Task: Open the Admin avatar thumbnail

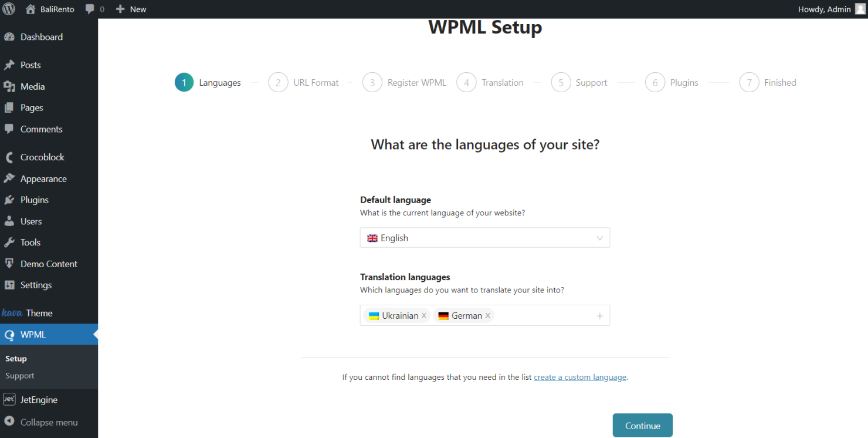Action: [859, 9]
